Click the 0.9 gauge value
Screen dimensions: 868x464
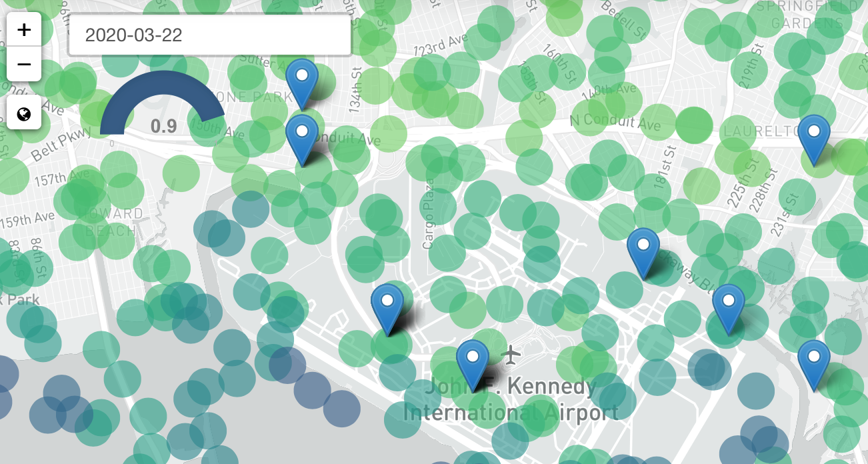pyautogui.click(x=163, y=126)
